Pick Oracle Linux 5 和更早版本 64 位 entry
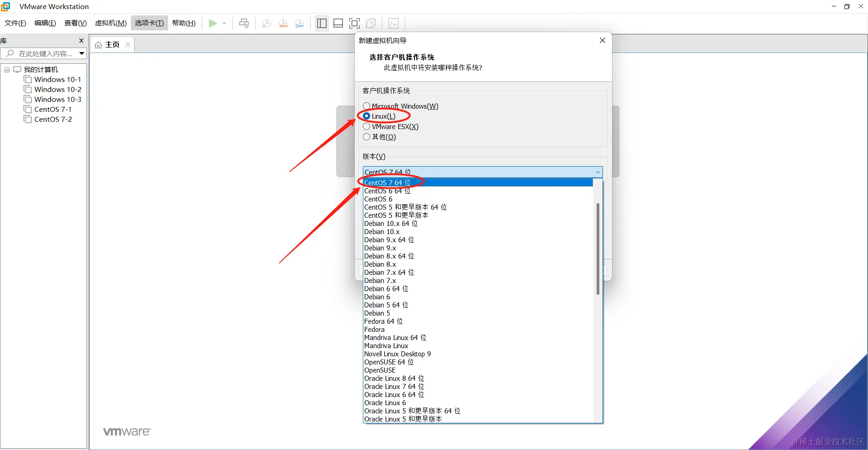 478,411
